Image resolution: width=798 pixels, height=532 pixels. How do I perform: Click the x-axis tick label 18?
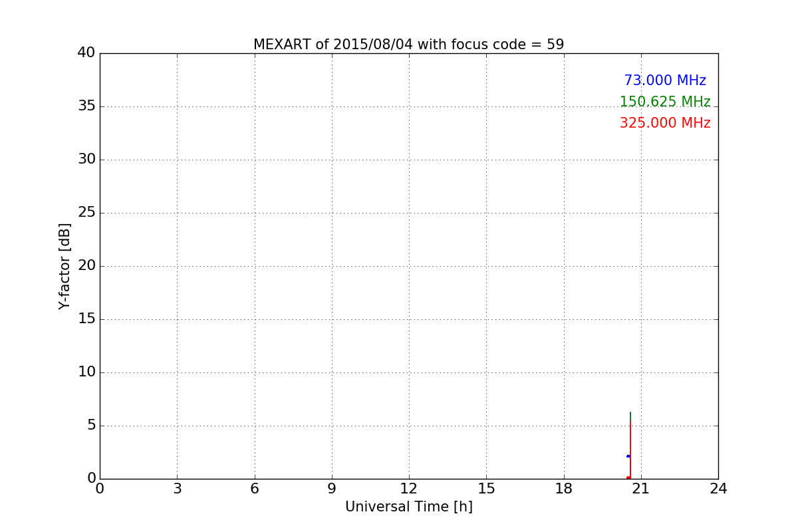click(564, 489)
